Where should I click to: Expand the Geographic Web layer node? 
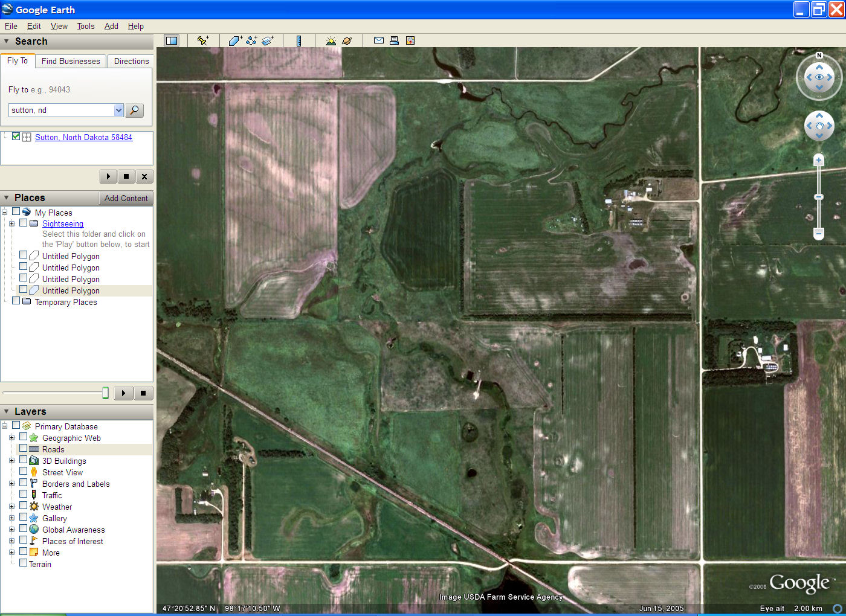point(11,438)
